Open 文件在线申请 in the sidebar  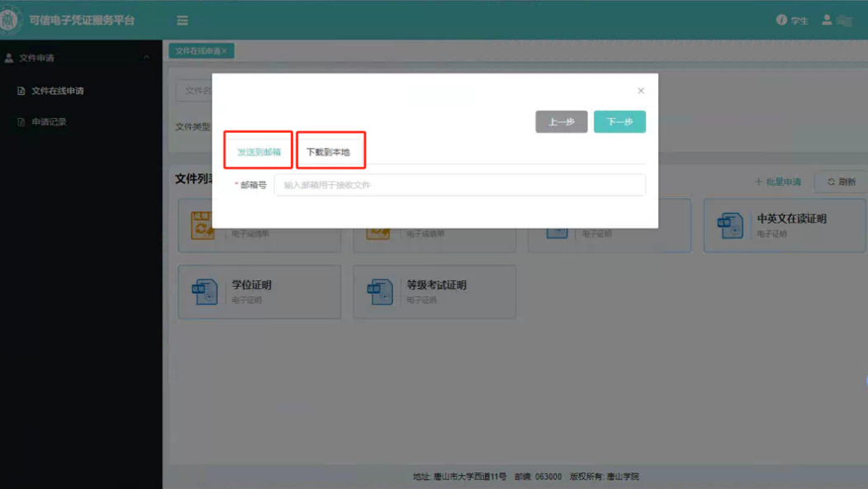pos(58,91)
